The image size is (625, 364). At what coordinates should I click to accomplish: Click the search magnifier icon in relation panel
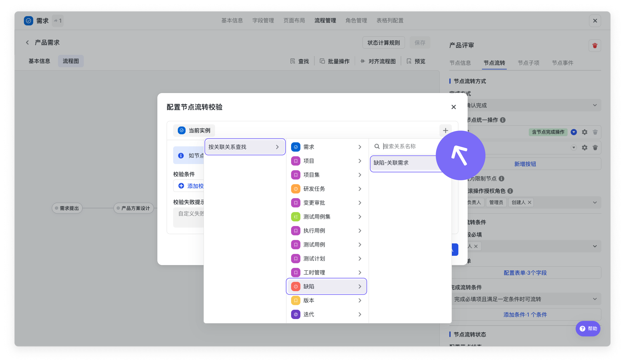point(377,146)
